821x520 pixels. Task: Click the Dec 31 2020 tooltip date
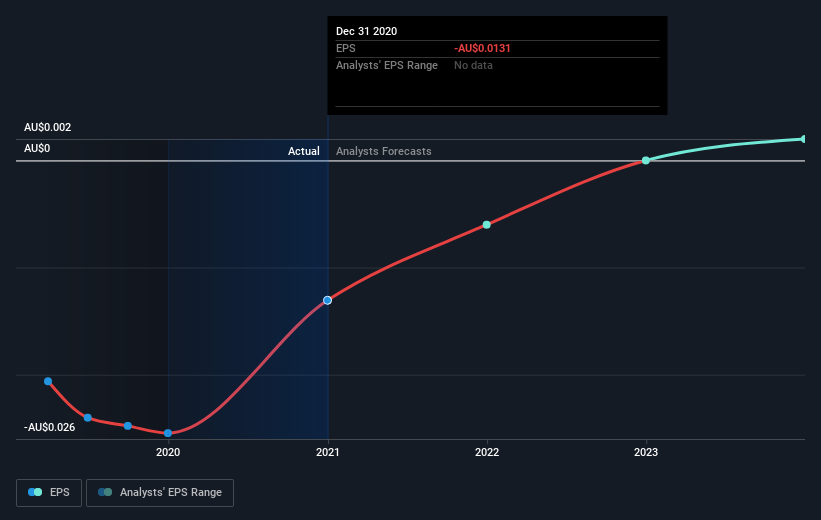pos(367,31)
